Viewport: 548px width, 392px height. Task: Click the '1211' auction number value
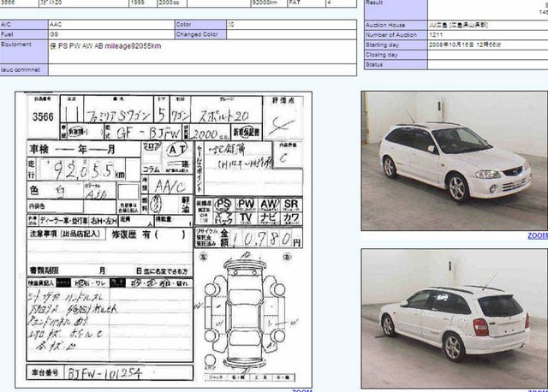(x=436, y=35)
